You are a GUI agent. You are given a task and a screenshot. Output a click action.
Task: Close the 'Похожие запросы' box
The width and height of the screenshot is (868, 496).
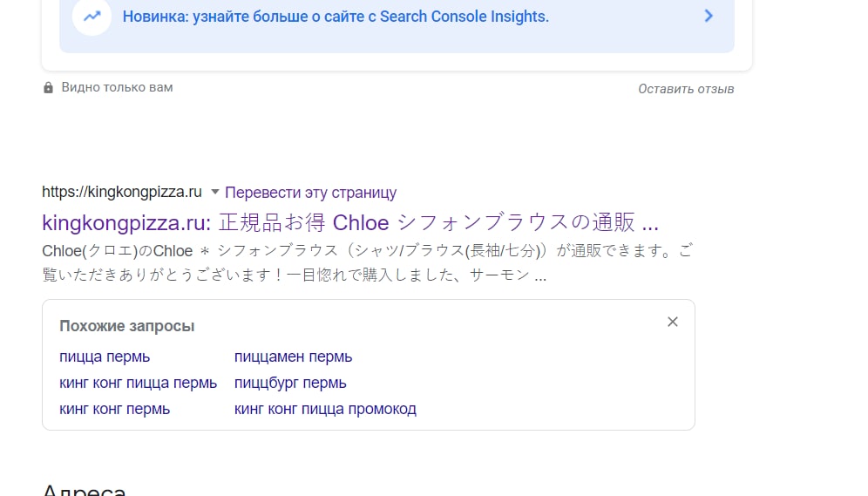click(672, 322)
